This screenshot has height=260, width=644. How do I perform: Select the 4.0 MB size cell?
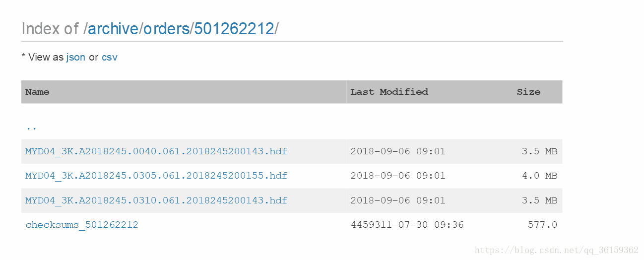(539, 176)
